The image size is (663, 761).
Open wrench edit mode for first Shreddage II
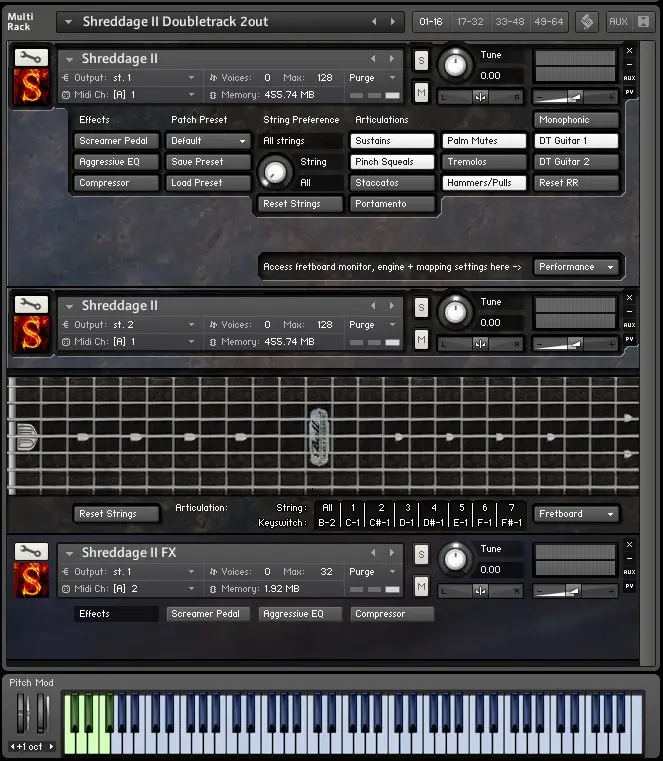[31, 58]
